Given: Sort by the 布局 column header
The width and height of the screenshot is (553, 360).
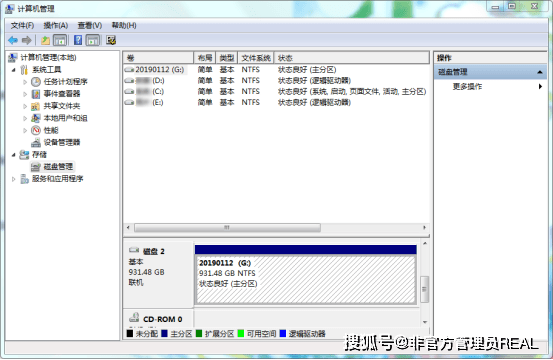Looking at the screenshot, I should 205,58.
